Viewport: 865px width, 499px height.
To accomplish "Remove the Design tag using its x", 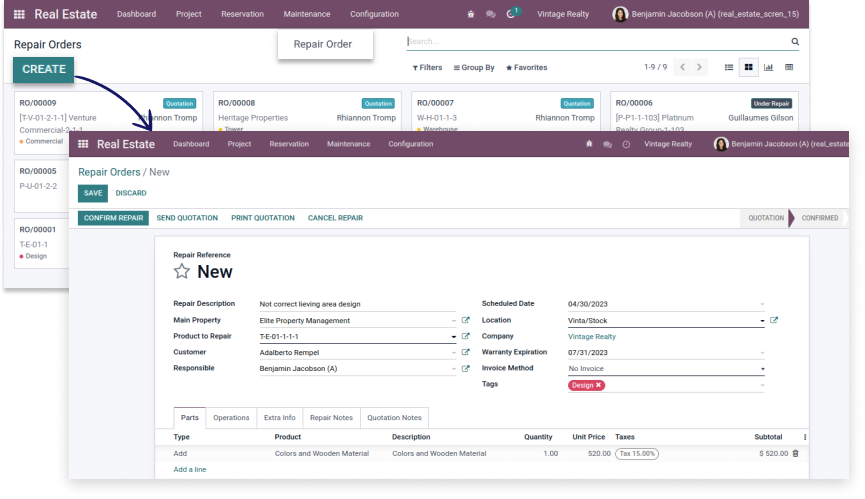I will pos(598,385).
